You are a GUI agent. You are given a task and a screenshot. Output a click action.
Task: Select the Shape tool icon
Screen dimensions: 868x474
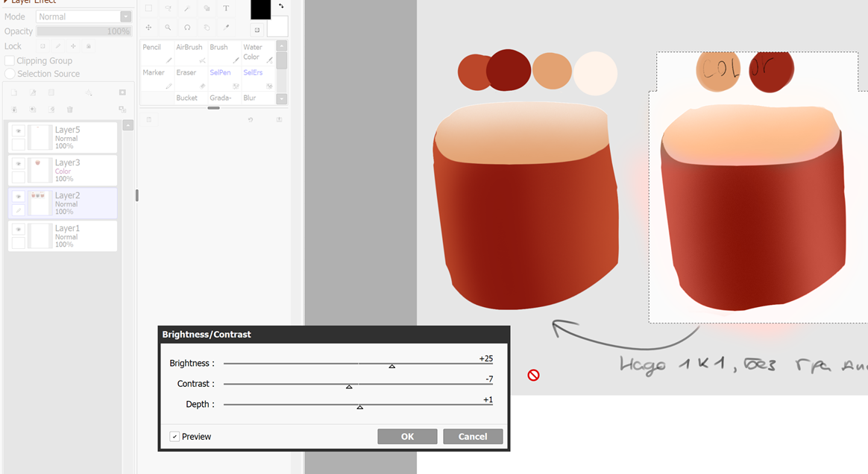coord(207,8)
